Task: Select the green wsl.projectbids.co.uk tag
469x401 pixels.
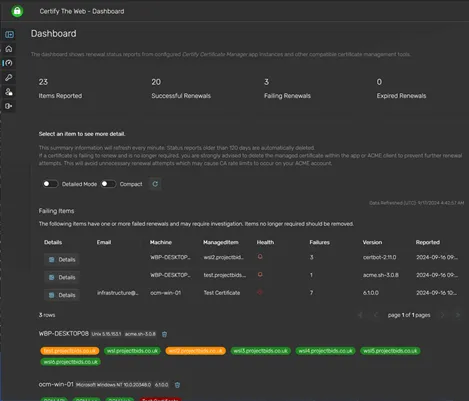Action: click(132, 351)
